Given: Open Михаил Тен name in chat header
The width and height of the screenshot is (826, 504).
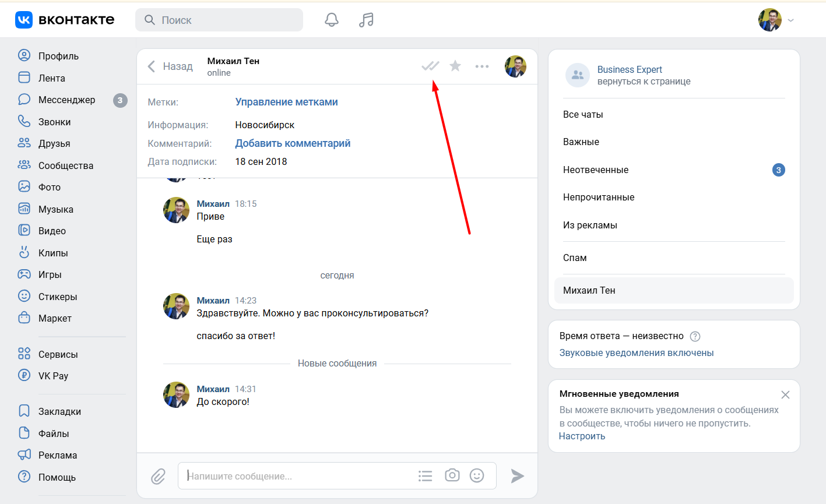Looking at the screenshot, I should tap(233, 61).
